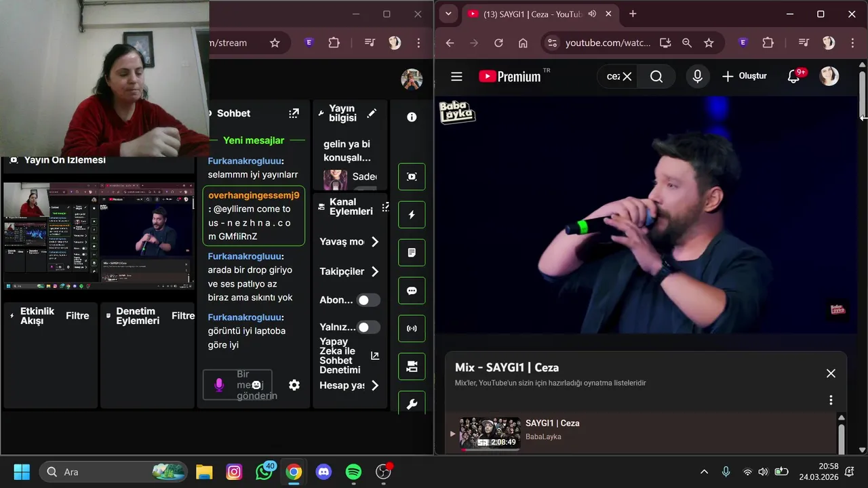
Task: Open the wrench tools icon in sidebar
Action: click(x=412, y=403)
